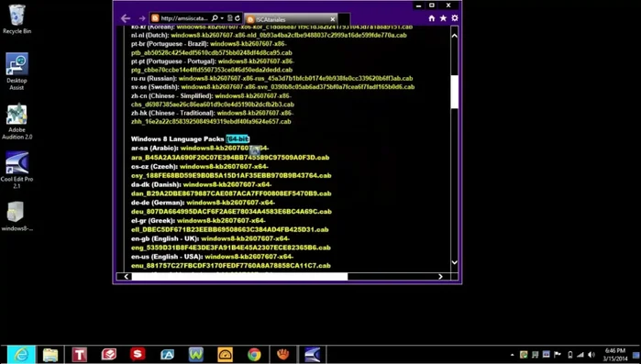Click the vertical scrollbar up arrow

pyautogui.click(x=454, y=36)
